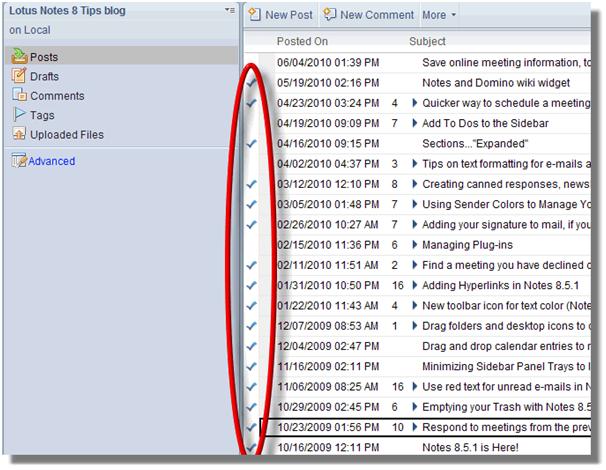606x470 pixels.
Task: Click date 11/16/2009 02:11 PM
Action: (x=328, y=366)
